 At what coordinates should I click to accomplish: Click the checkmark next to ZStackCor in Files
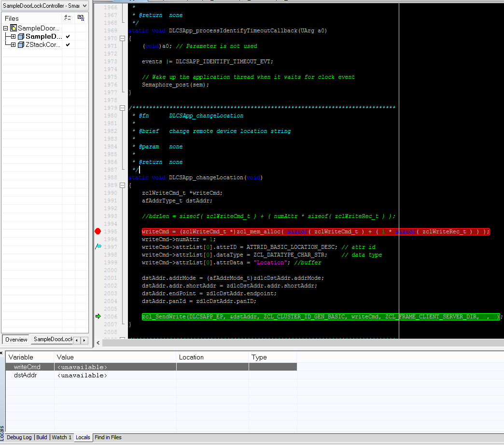(67, 44)
